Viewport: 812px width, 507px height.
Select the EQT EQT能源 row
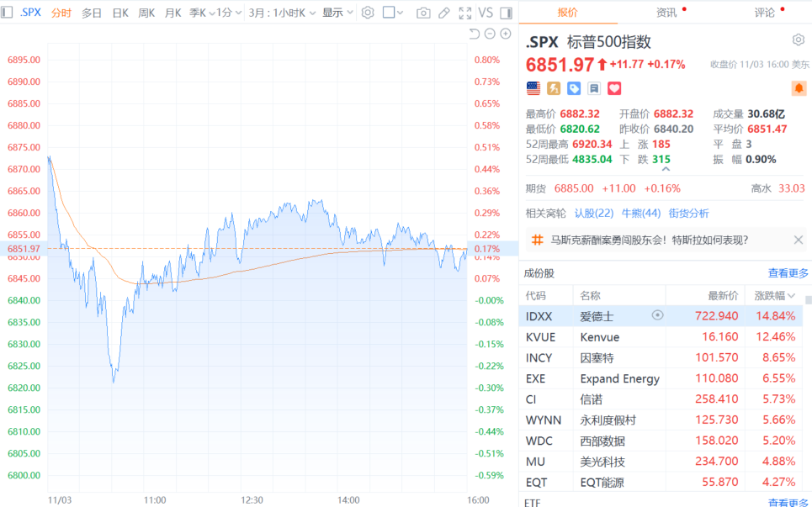tap(661, 482)
